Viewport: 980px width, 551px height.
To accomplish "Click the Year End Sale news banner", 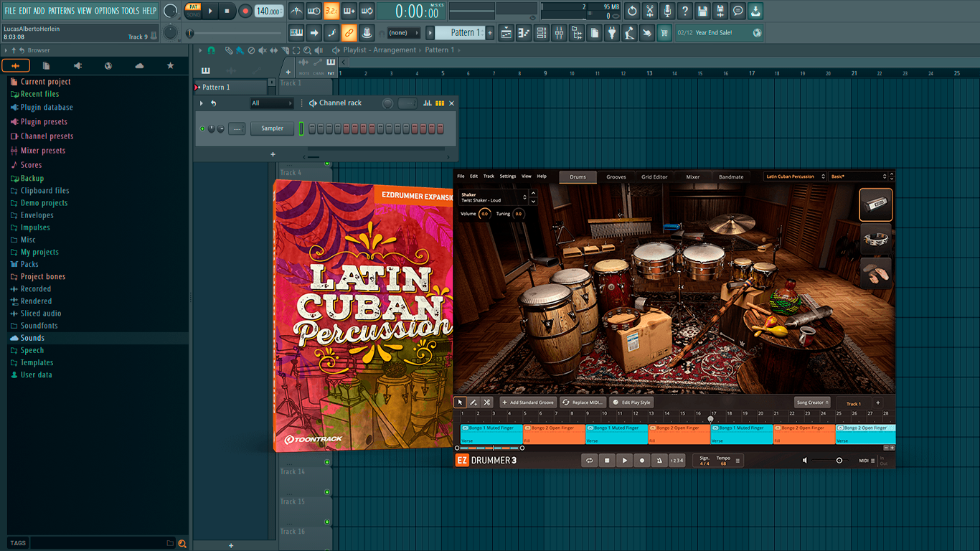I will [x=720, y=32].
